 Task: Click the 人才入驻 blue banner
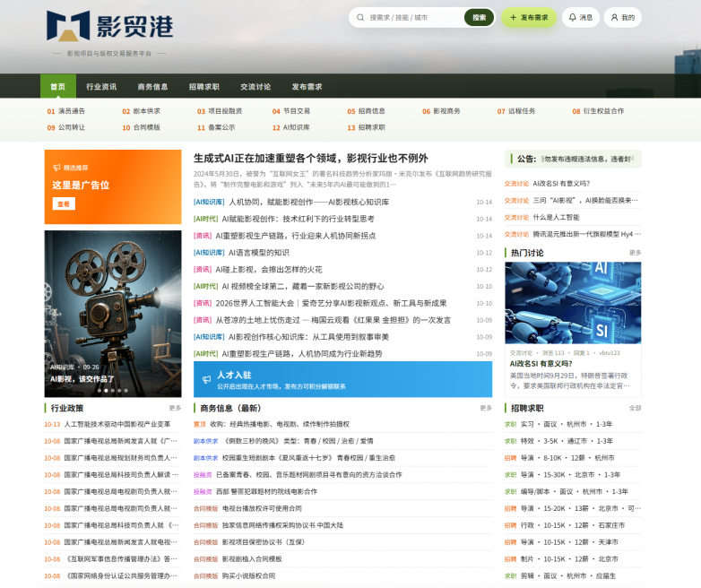click(x=343, y=379)
